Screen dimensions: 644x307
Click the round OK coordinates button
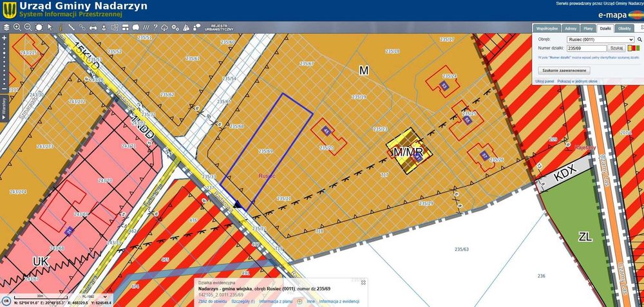pos(6,301)
